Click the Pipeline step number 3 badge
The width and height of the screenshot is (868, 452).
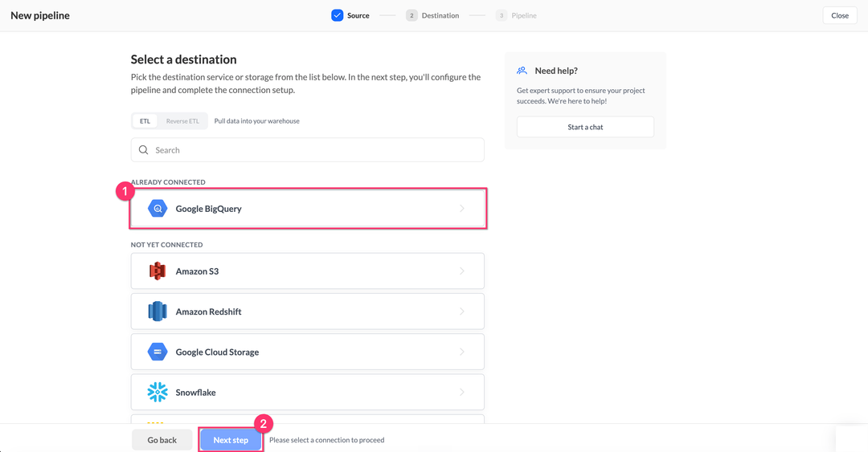pyautogui.click(x=501, y=15)
